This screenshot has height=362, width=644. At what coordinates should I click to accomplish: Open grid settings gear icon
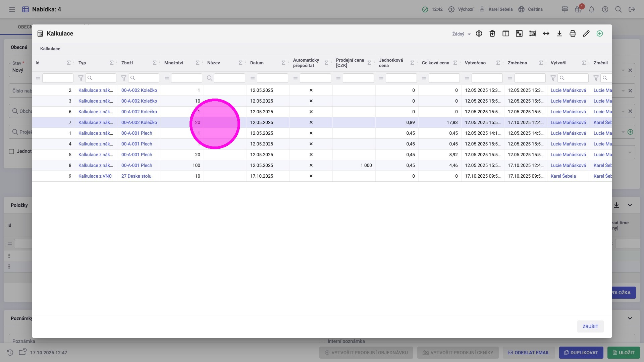click(479, 34)
